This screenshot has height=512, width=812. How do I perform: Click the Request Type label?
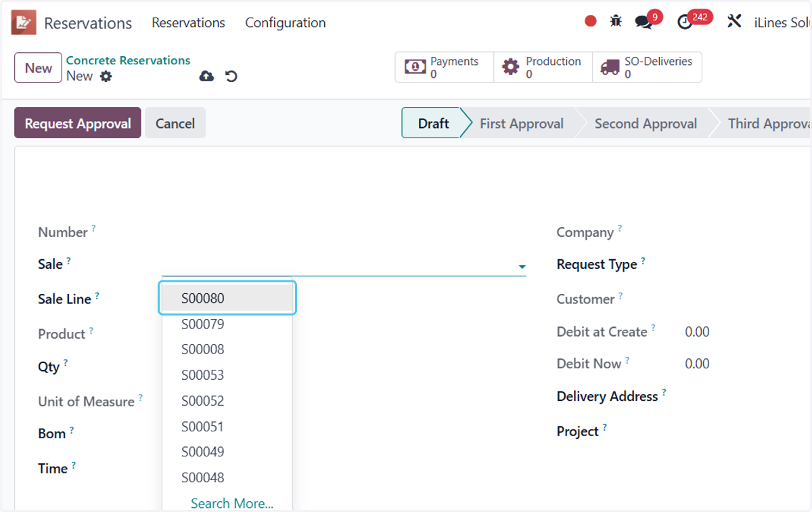(597, 264)
